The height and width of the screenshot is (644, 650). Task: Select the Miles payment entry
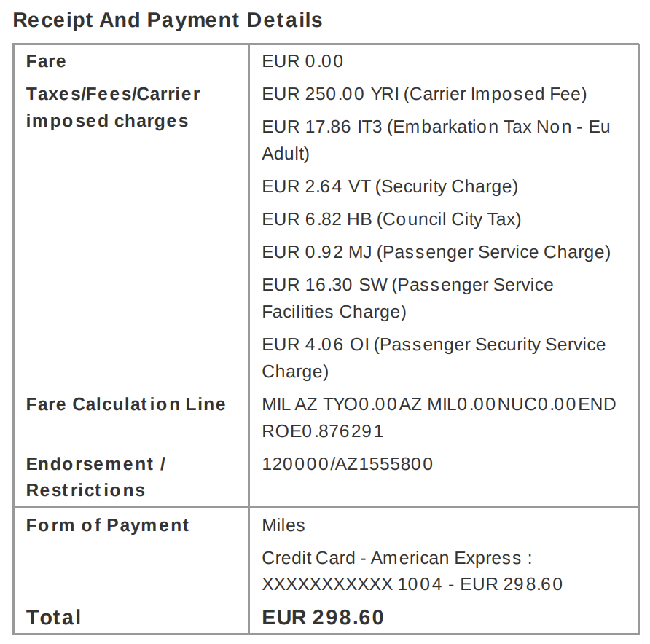coord(283,525)
